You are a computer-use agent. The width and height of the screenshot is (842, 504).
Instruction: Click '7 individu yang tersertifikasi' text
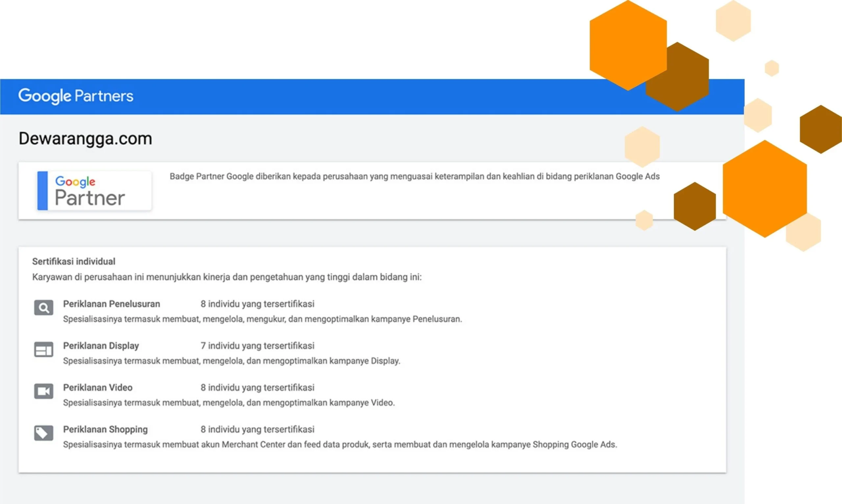257,346
